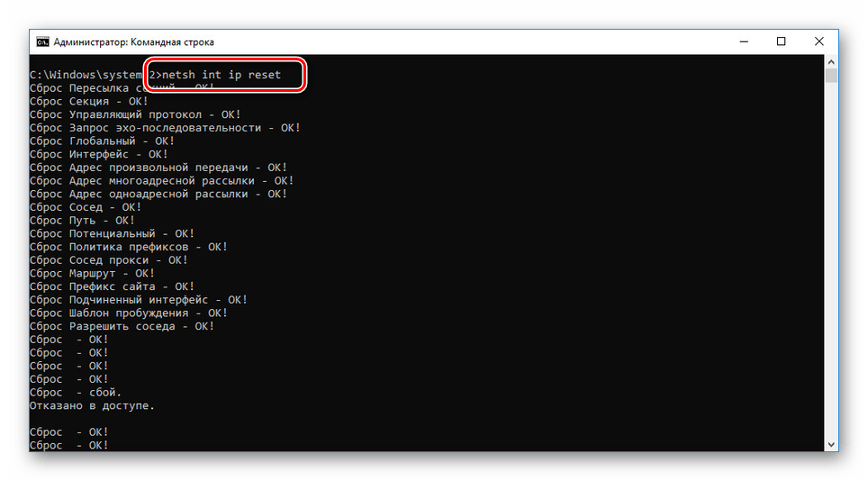Screen dimensions: 868x481
Task: Click the Сброс Шаблон пробуждения line
Action: pyautogui.click(x=129, y=313)
